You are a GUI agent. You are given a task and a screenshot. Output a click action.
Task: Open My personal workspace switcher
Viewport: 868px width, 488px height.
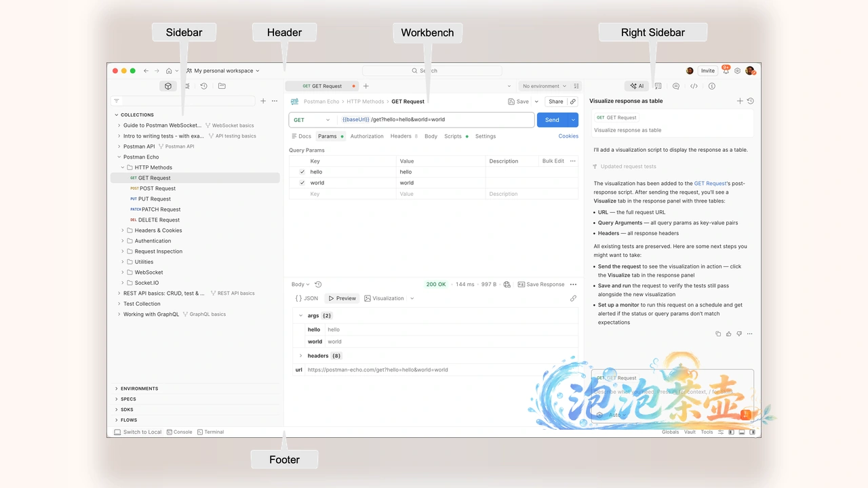(x=223, y=70)
